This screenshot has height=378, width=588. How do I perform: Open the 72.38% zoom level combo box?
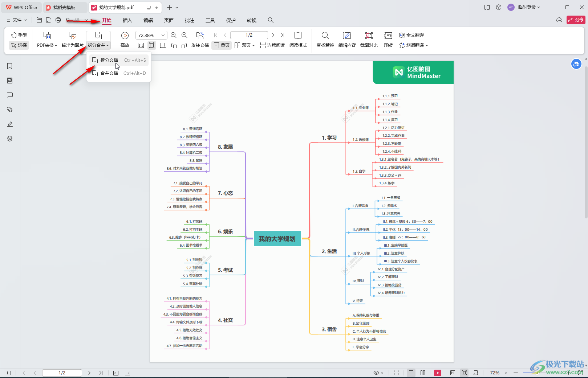151,35
